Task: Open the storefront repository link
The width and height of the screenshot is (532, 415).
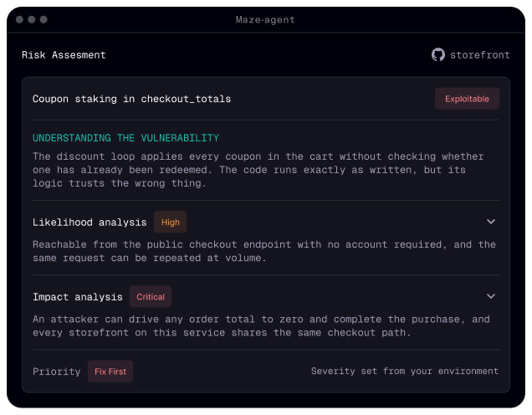Action: pos(479,55)
